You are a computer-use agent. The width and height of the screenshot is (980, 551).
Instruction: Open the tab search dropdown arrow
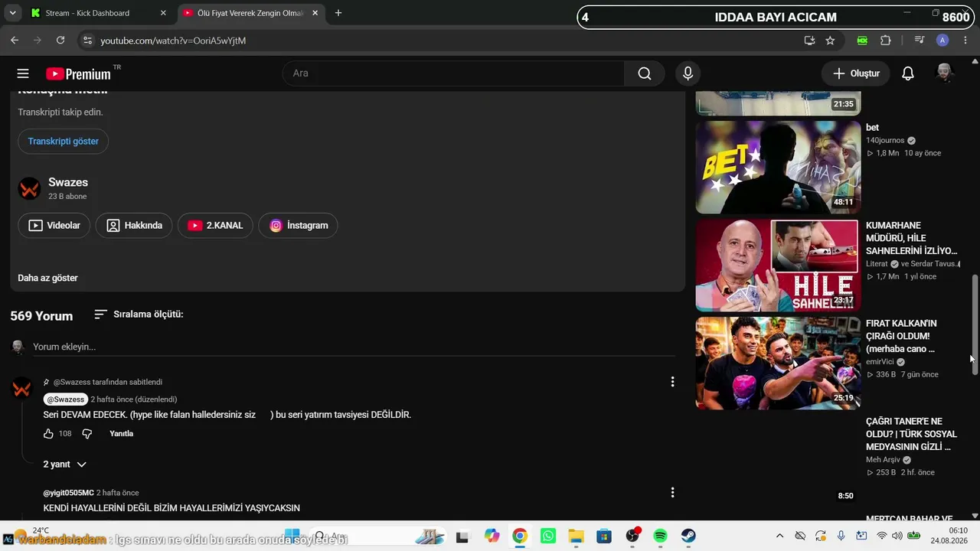coord(12,13)
